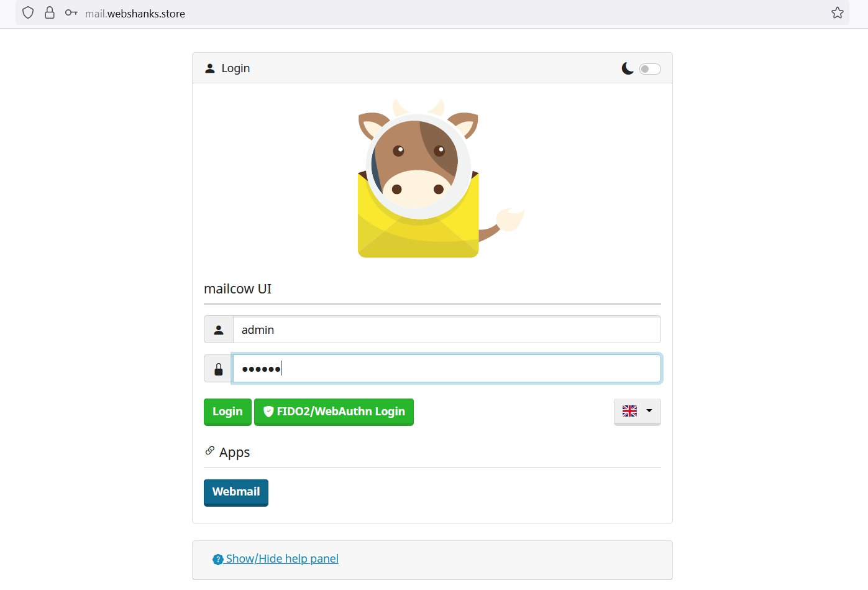Click the tracking protection shield icon
Screen dimensions: 868x590
[x=28, y=13]
